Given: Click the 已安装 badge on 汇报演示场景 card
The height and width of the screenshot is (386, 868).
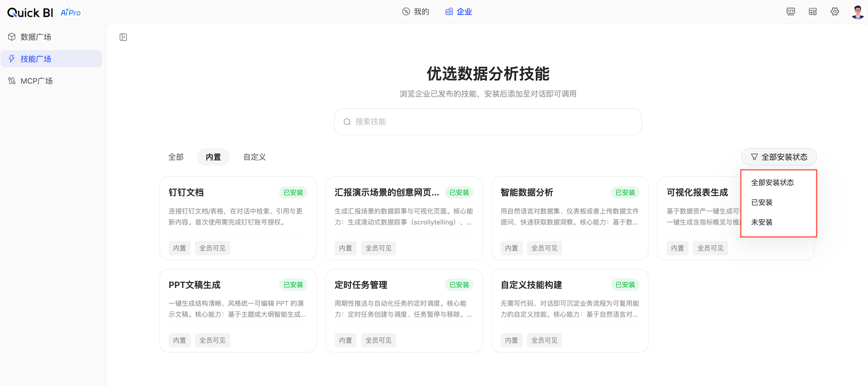Looking at the screenshot, I should point(459,192).
